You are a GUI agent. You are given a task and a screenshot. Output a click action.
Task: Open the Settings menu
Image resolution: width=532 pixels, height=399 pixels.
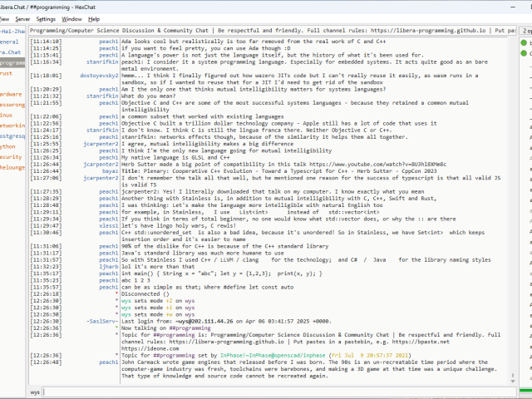[47, 18]
